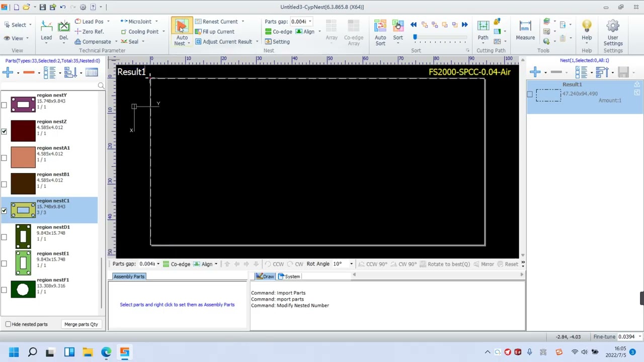Click CCW 90° rotate button

372,264
